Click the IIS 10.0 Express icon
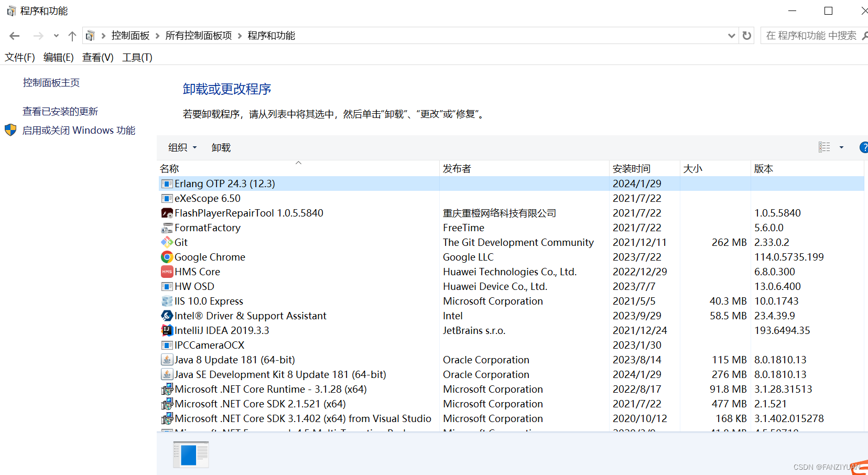868x475 pixels. pos(167,301)
